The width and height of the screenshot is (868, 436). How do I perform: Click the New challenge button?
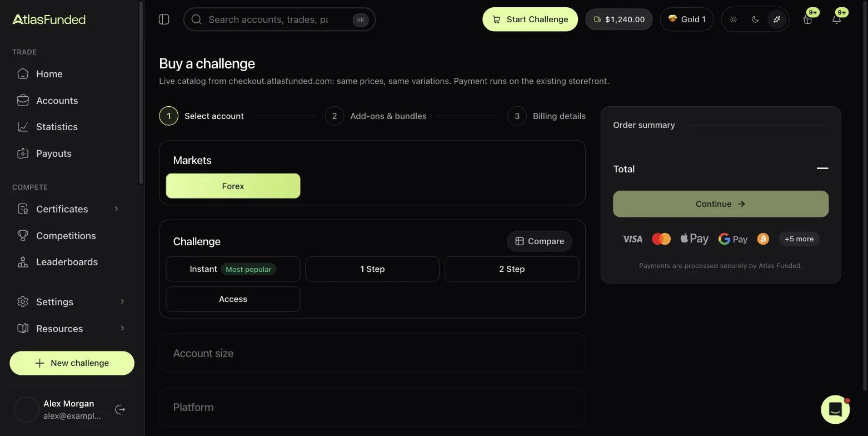(x=72, y=363)
